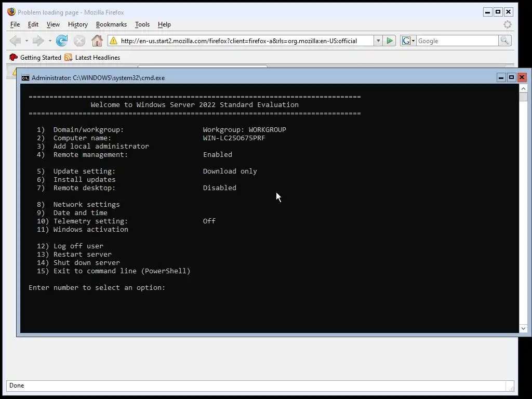Image resolution: width=532 pixels, height=399 pixels.
Task: Click the 'Update setting:' line
Action: 84,171
